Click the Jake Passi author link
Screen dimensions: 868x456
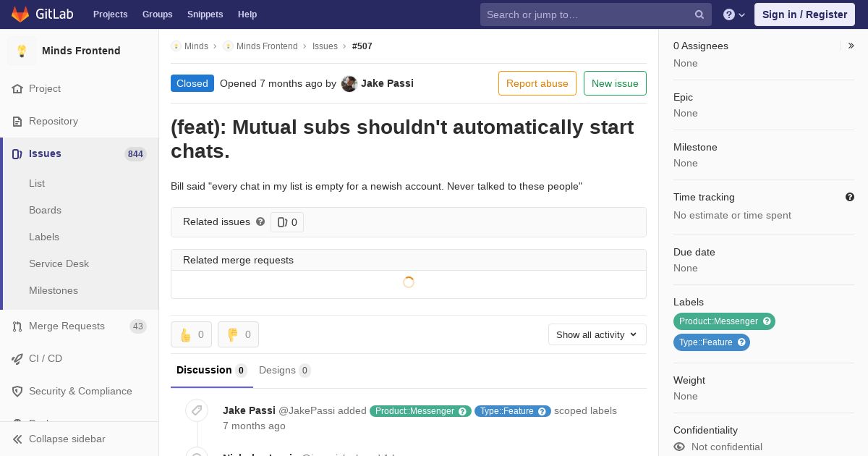pos(387,83)
